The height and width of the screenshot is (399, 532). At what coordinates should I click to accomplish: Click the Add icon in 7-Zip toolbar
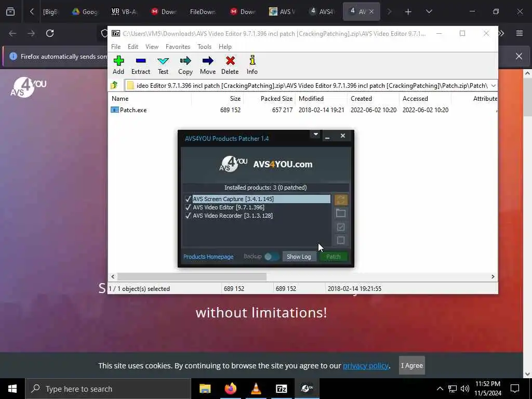[118, 65]
